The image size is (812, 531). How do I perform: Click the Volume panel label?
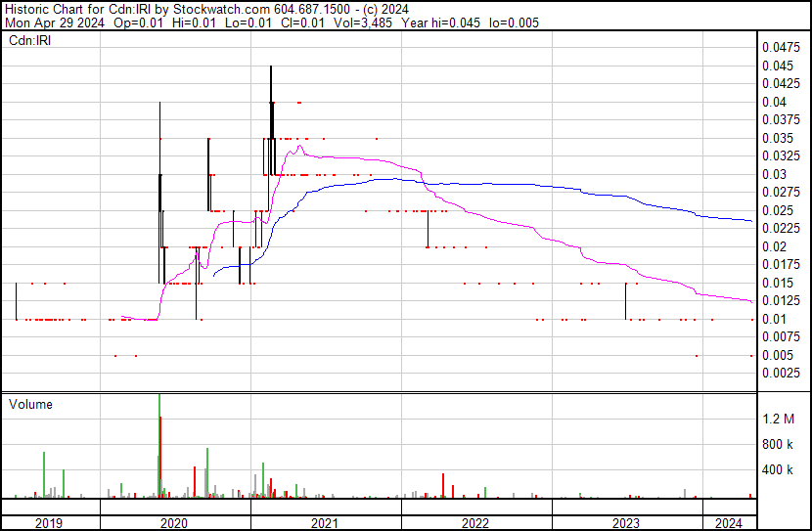click(30, 404)
